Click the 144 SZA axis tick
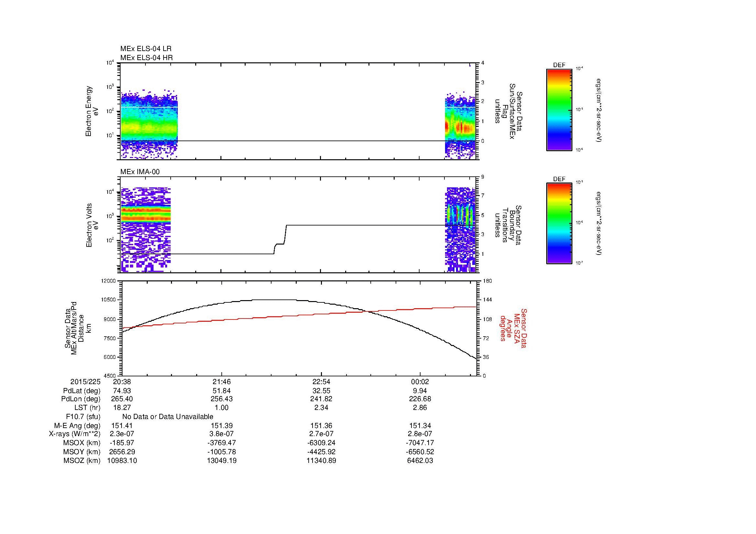 [x=487, y=300]
